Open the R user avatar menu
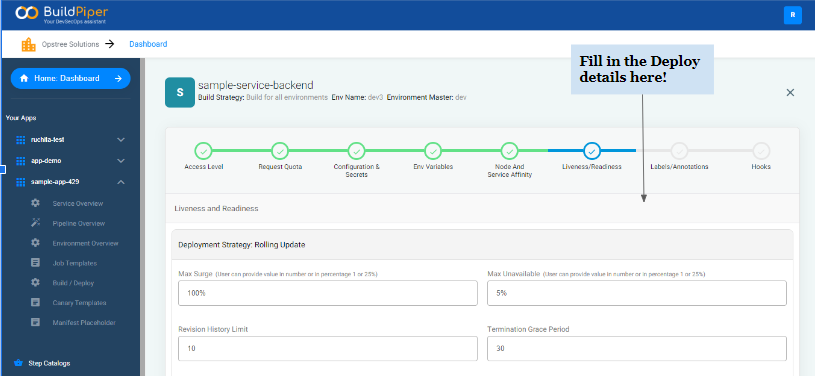 [x=793, y=15]
